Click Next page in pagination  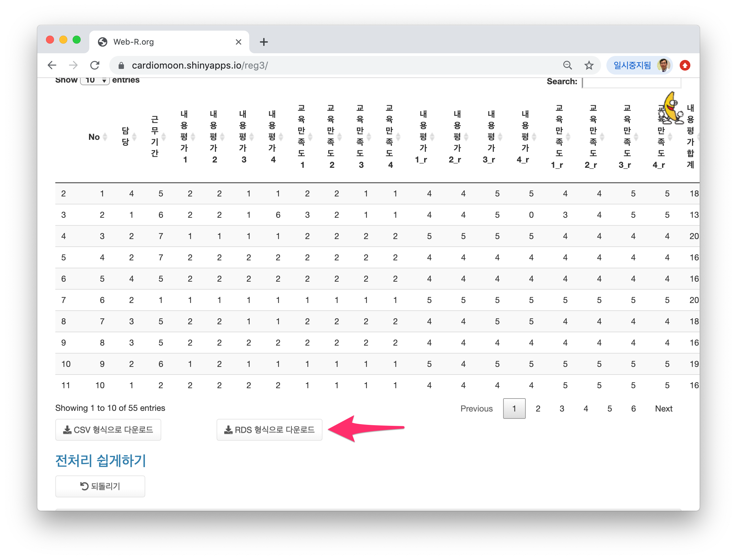pos(663,408)
